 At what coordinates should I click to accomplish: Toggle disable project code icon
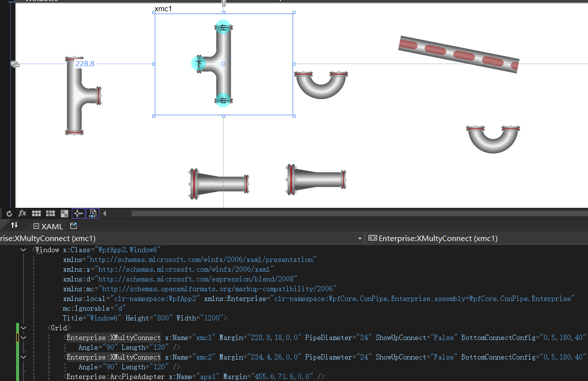pyautogui.click(x=92, y=213)
